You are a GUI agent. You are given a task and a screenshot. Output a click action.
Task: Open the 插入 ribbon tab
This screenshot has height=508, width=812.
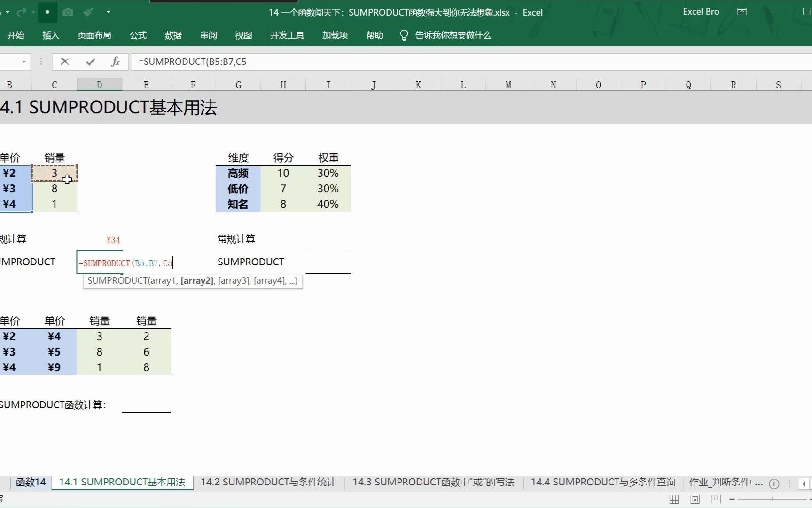point(51,35)
